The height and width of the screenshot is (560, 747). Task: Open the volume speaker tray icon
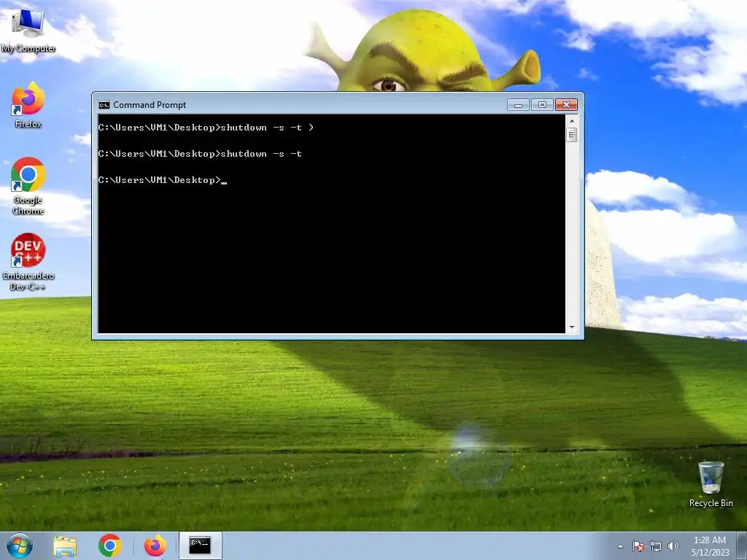click(x=673, y=546)
